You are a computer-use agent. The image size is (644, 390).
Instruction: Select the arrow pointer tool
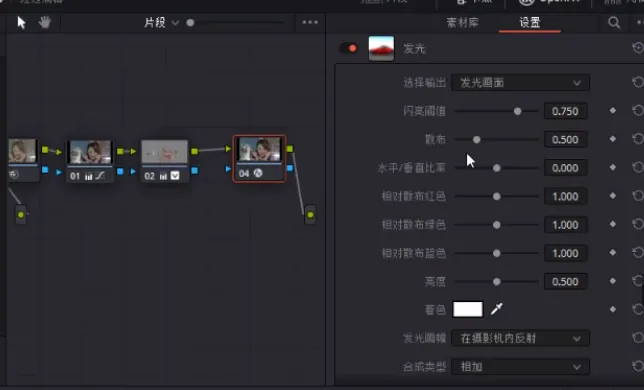coord(21,23)
